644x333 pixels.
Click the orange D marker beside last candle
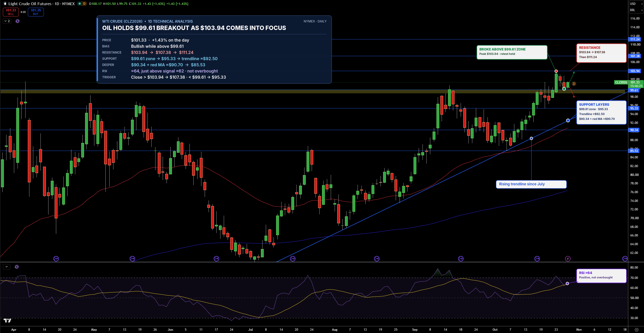574,84
